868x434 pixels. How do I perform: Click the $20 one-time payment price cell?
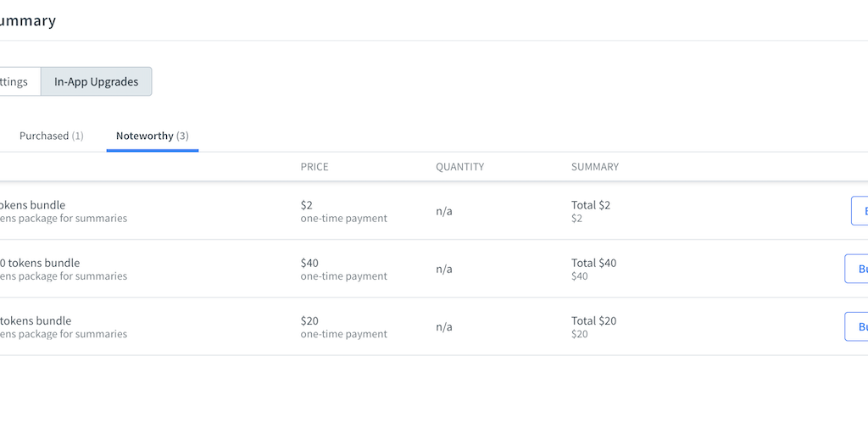point(342,326)
